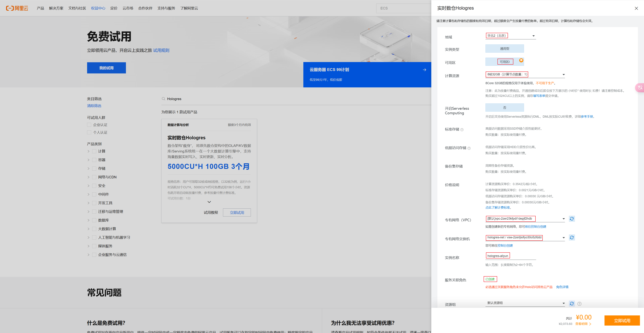Open the 试用教程 link
Image resolution: width=644 pixels, height=333 pixels.
coord(211,213)
